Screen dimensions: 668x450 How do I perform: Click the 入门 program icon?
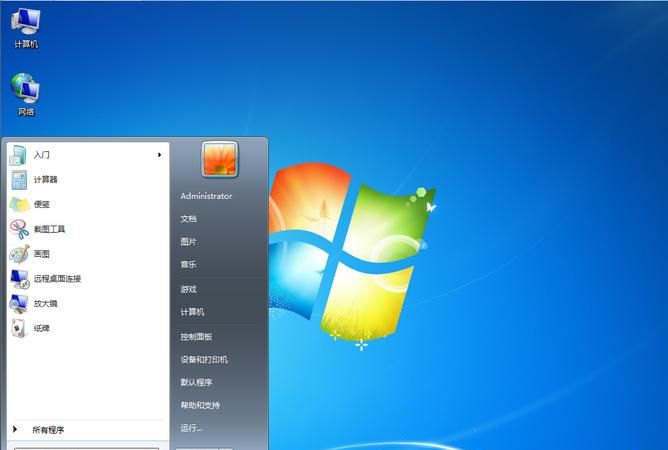pos(18,155)
